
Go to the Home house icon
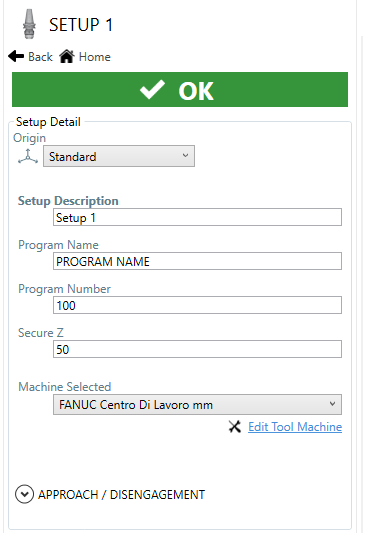point(67,56)
